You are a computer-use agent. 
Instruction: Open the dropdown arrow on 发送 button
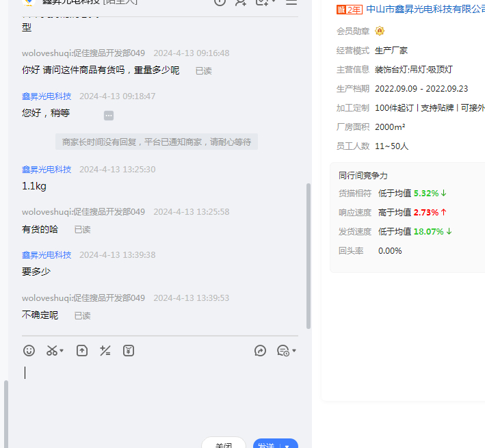point(288,445)
